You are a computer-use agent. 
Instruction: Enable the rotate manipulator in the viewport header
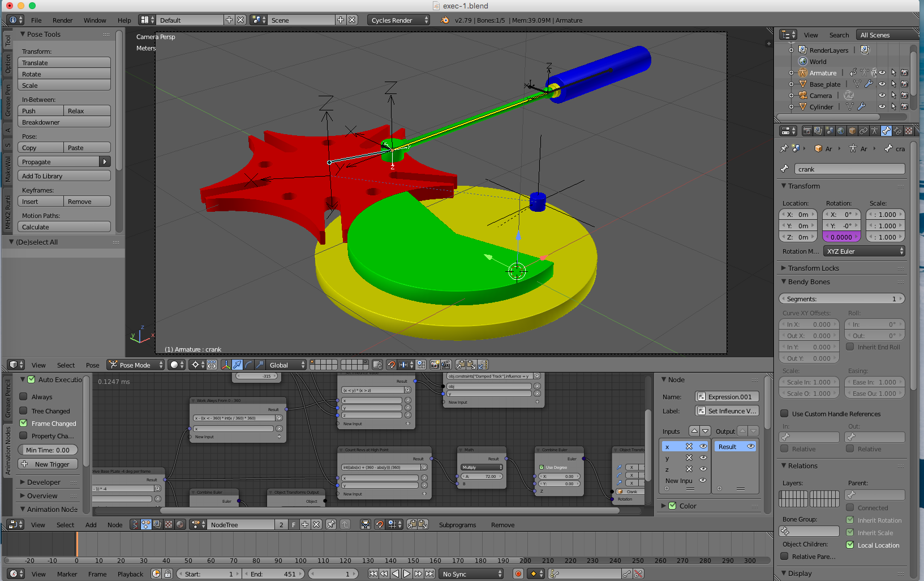tap(248, 365)
